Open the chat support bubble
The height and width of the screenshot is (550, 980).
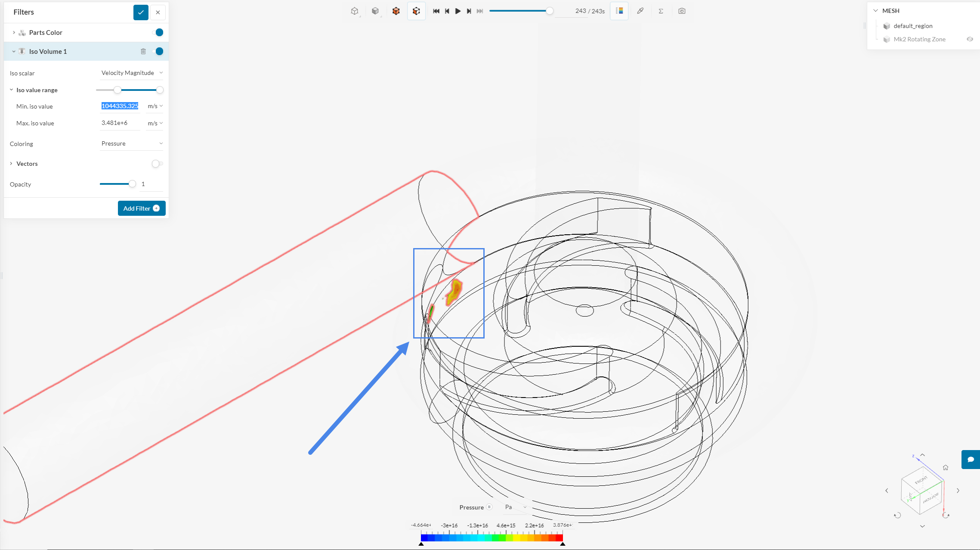[971, 460]
